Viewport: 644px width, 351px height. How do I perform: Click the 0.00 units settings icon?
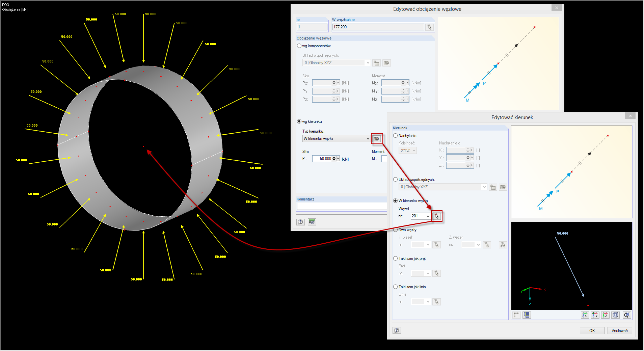pos(312,222)
